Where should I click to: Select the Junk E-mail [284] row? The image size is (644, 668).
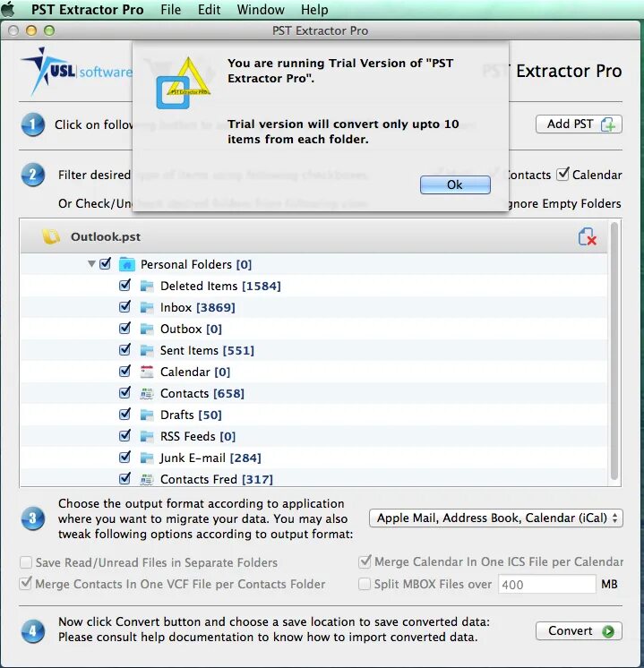313,458
